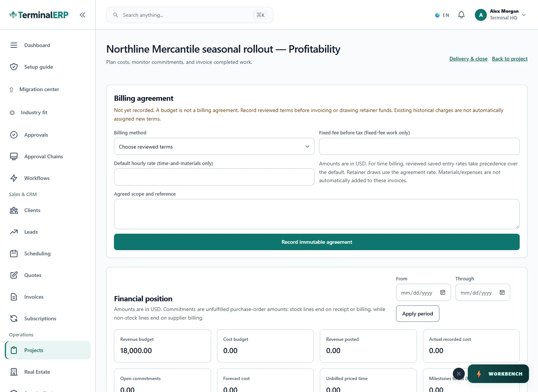Click the Cost budget card label

236,339
